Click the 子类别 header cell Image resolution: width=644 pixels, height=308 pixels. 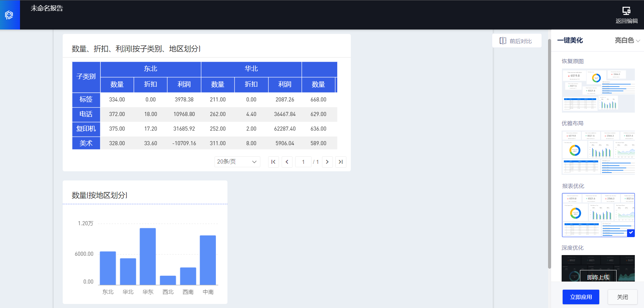(x=86, y=77)
